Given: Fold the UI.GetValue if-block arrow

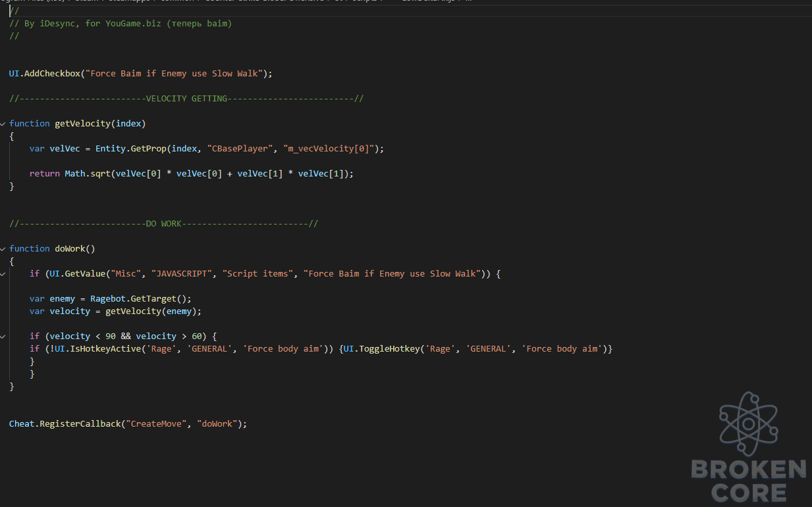Looking at the screenshot, I should tap(3, 274).
